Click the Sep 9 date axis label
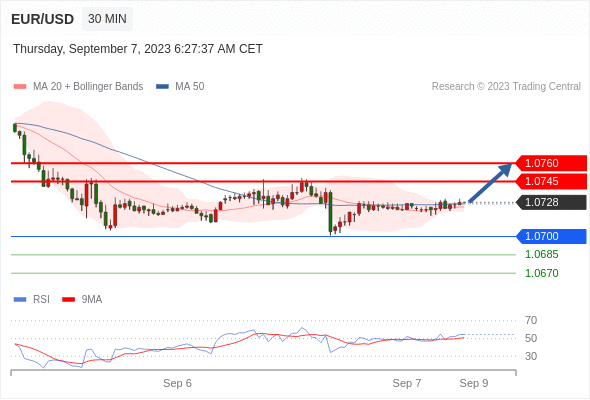 474,383
